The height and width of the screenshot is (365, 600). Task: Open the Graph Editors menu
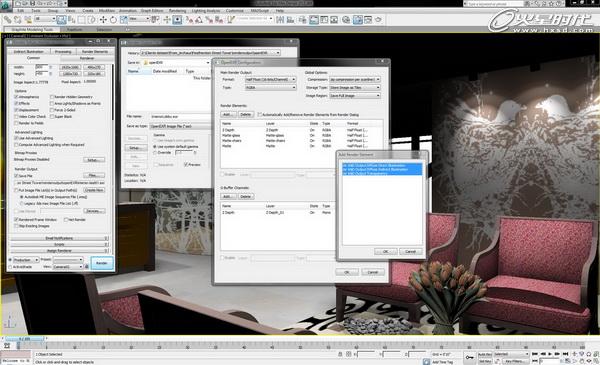pos(152,11)
